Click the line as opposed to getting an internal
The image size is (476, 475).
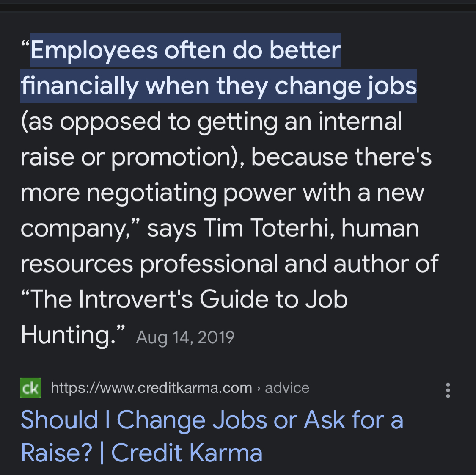pyautogui.click(x=211, y=122)
